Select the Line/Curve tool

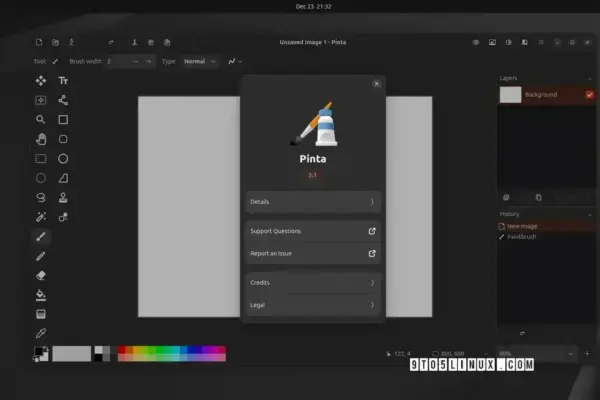tap(63, 100)
